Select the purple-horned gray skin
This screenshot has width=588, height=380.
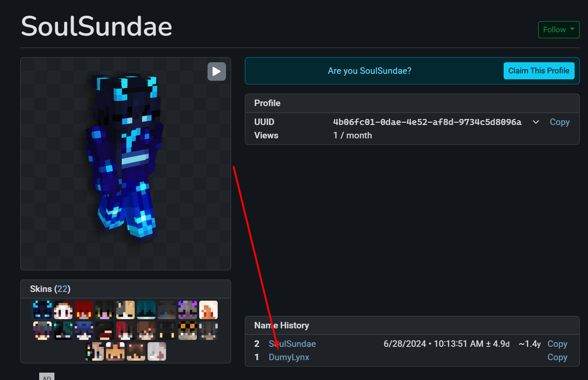tap(188, 310)
